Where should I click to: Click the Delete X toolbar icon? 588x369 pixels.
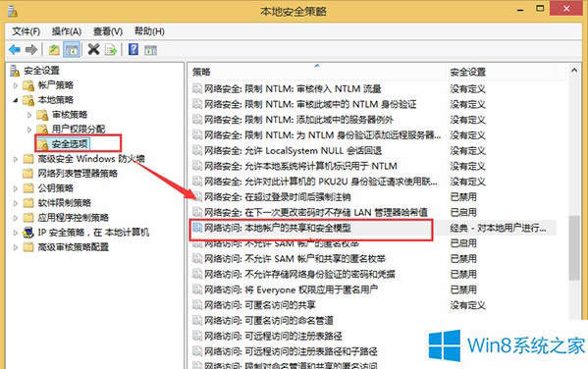94,49
